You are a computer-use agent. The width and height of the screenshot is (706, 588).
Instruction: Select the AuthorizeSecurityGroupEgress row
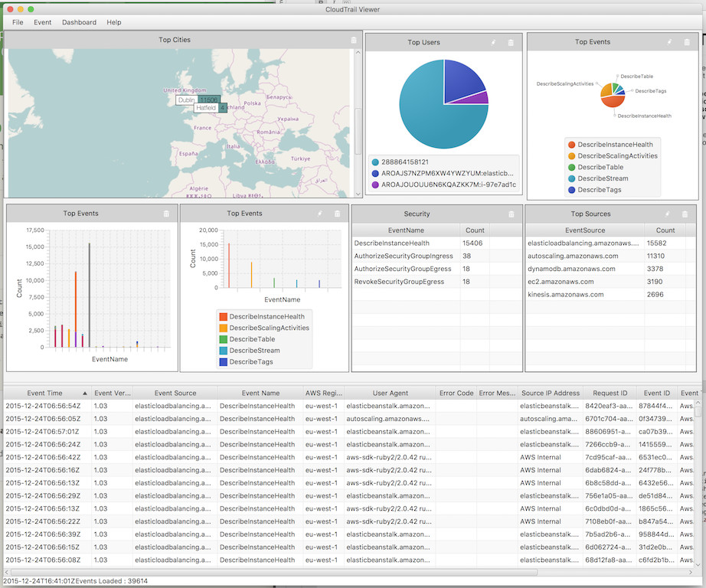[x=436, y=269]
